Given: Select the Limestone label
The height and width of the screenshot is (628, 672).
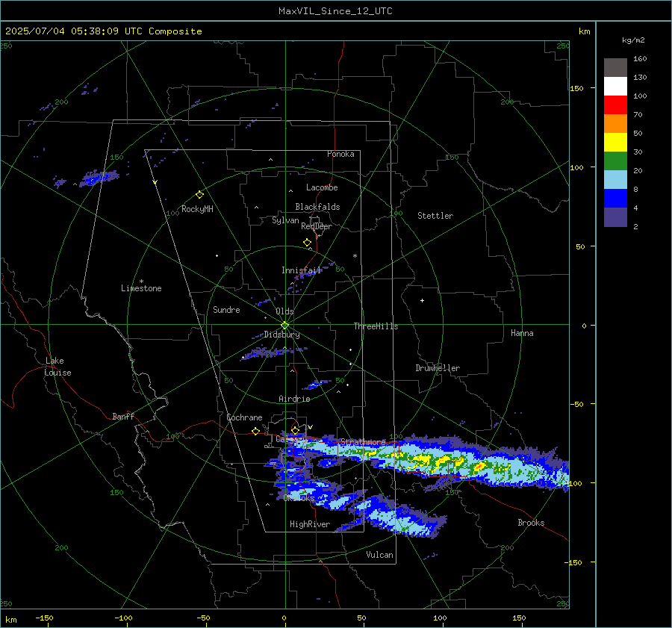Looking at the screenshot, I should pos(141,288).
